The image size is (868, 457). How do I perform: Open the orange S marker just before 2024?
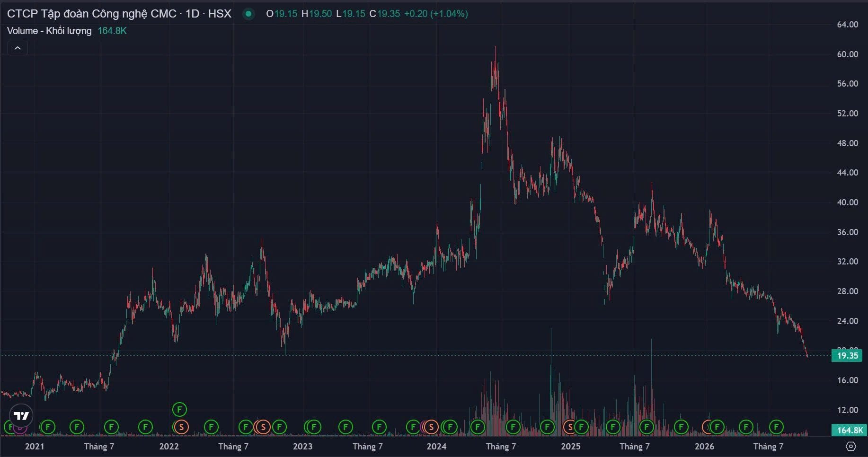[x=431, y=427]
